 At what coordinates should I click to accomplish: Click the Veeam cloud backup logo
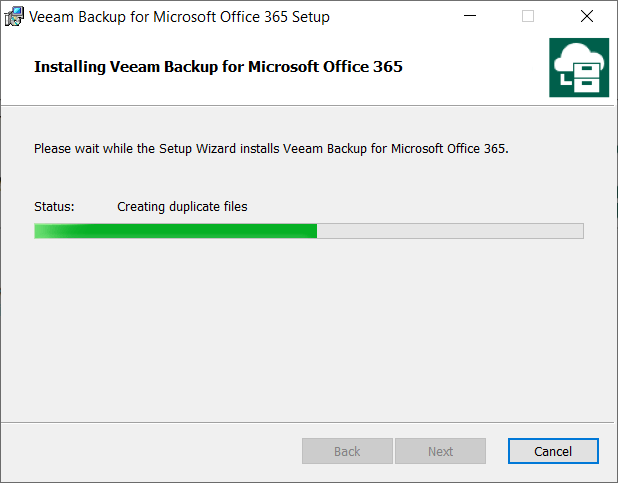[x=578, y=68]
